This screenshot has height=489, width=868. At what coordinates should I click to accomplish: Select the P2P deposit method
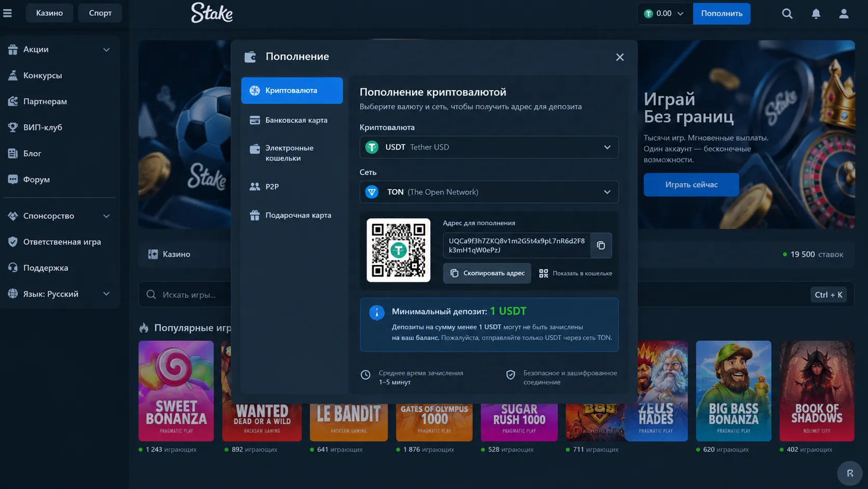pos(292,186)
